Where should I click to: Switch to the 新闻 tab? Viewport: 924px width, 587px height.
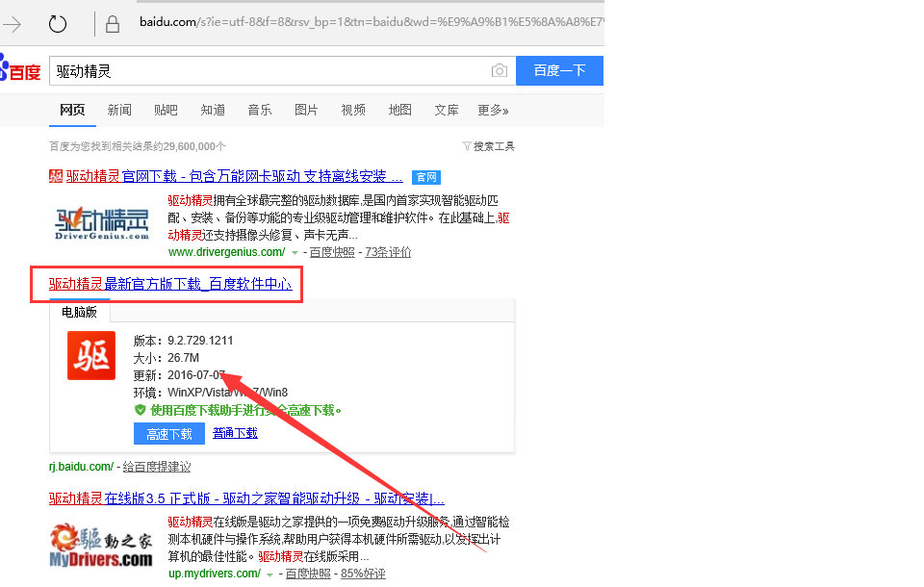pos(119,111)
